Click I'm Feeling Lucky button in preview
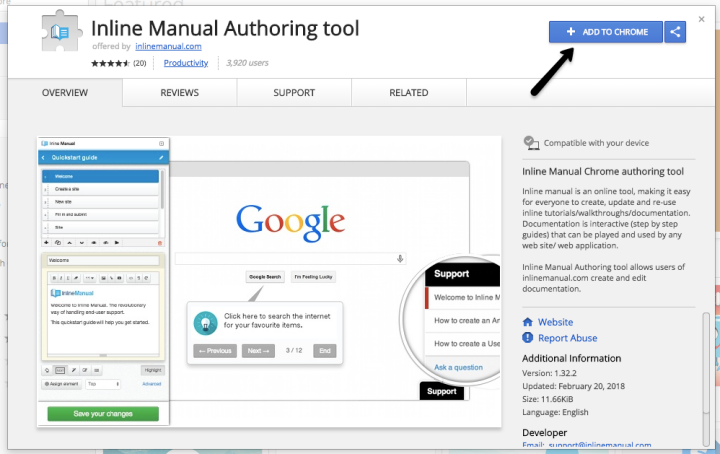 [313, 277]
